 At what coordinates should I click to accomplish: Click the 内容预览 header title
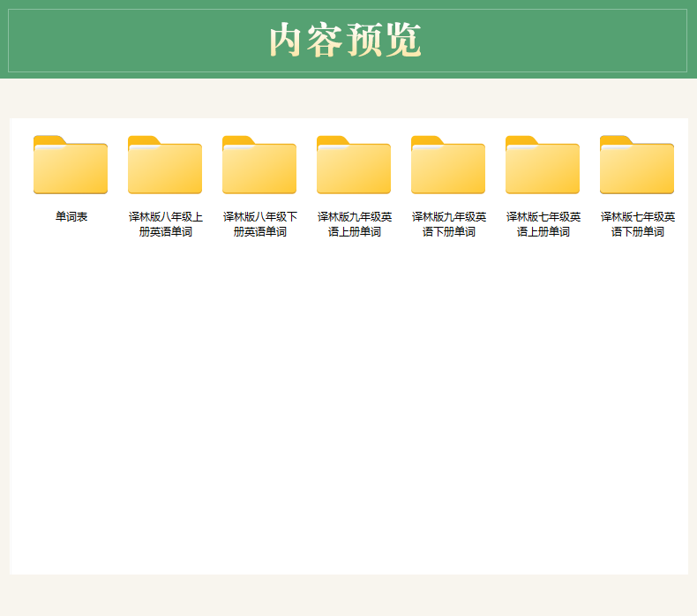coord(345,40)
